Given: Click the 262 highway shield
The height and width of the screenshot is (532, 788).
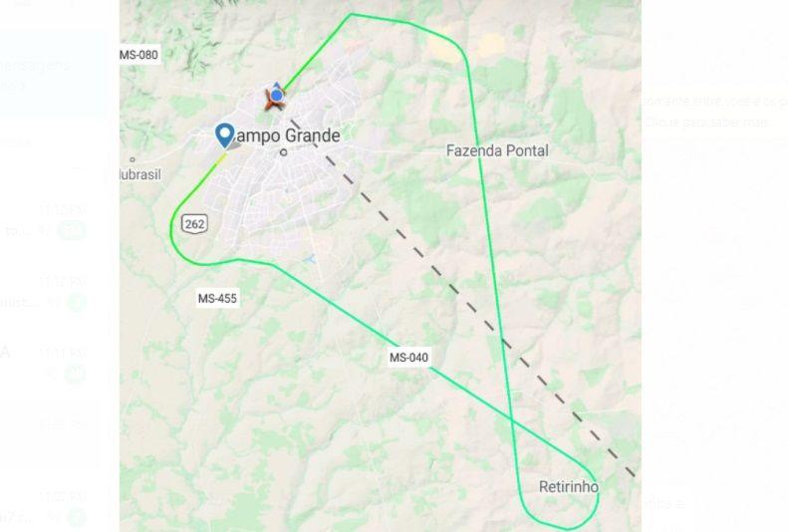Looking at the screenshot, I should tap(194, 223).
